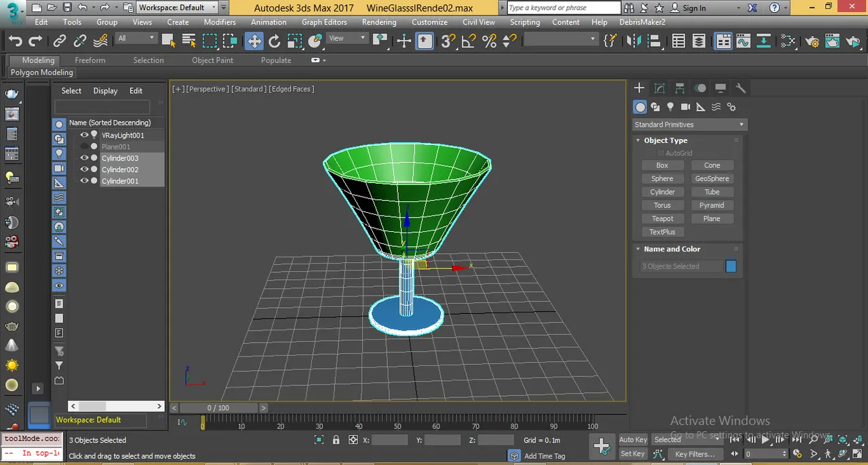Open the Material Editor teapot icon
This screenshot has width=868, height=465.
point(812,41)
